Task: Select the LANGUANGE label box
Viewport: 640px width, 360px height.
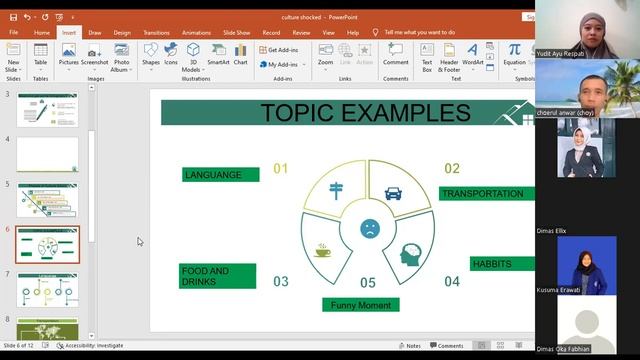Action: (220, 175)
